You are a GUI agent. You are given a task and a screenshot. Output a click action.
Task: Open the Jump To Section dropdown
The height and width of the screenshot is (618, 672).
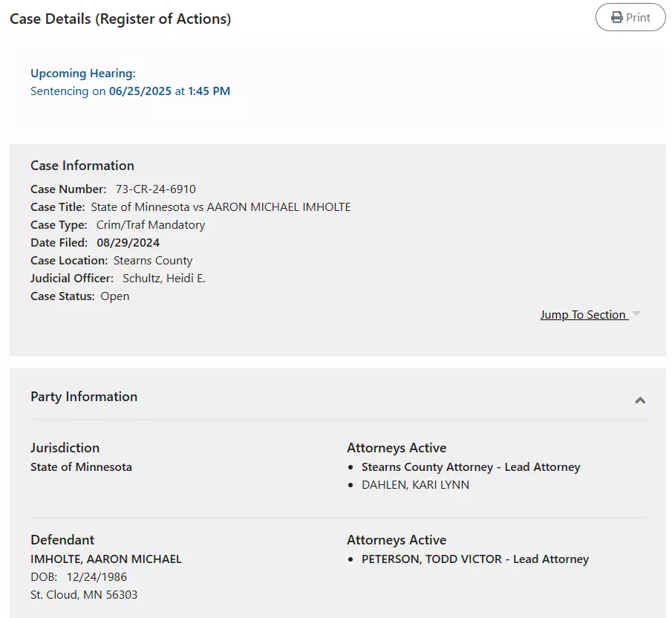tap(590, 315)
